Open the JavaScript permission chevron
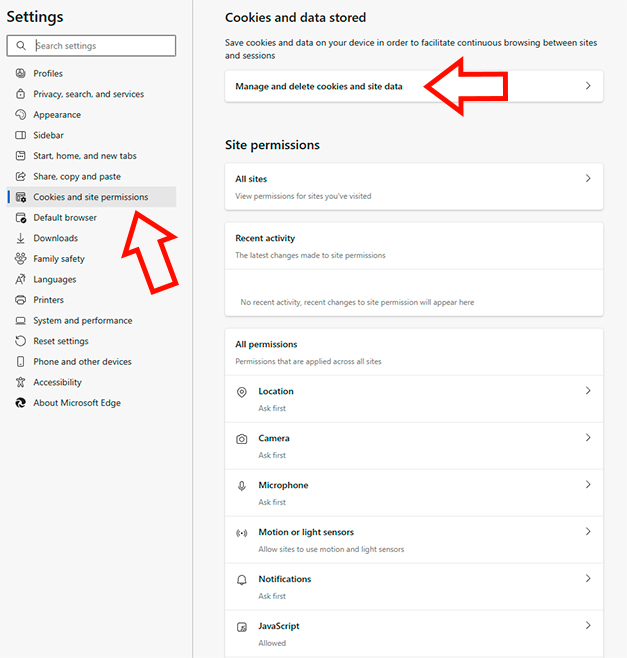This screenshot has height=658, width=627. tap(588, 626)
